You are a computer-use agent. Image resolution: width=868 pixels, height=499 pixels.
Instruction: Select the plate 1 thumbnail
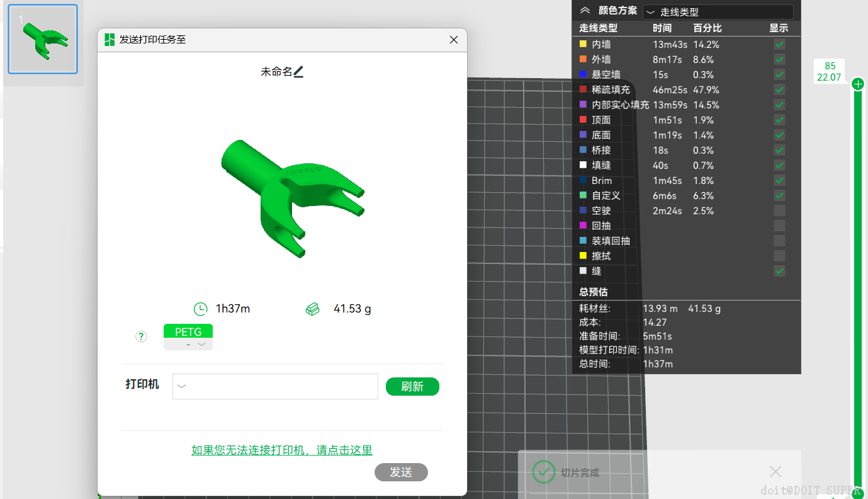[42, 38]
